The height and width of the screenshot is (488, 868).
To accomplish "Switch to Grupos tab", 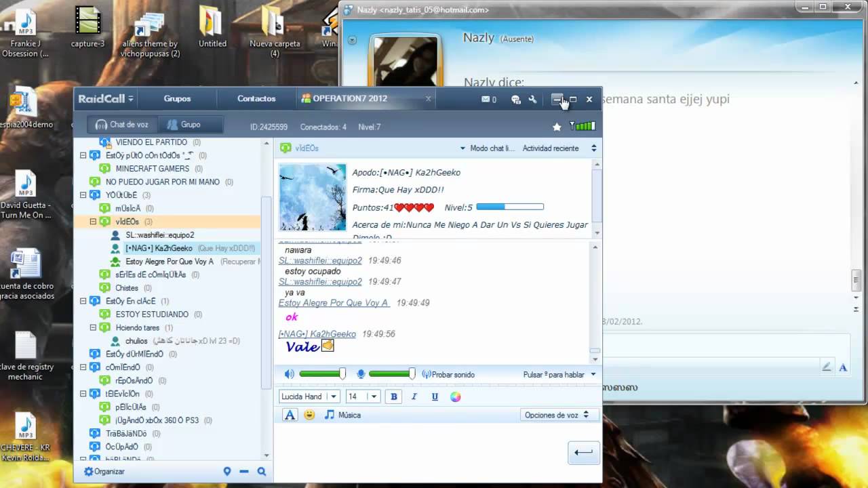I will coord(177,99).
